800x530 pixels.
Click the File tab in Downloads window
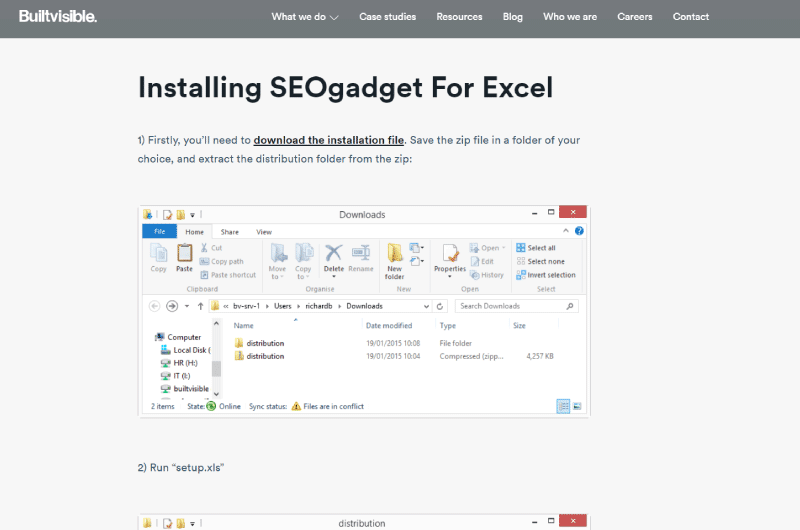(x=160, y=232)
